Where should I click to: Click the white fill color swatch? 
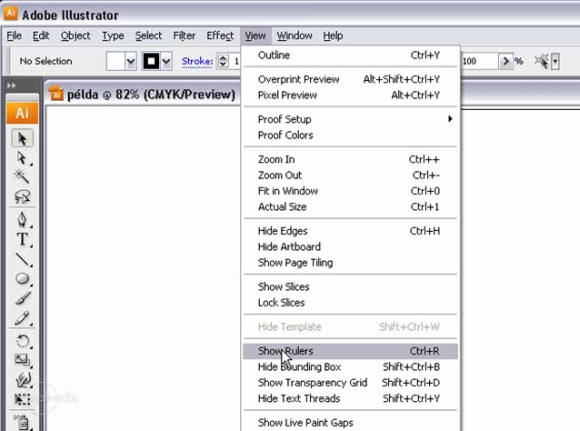(x=115, y=61)
